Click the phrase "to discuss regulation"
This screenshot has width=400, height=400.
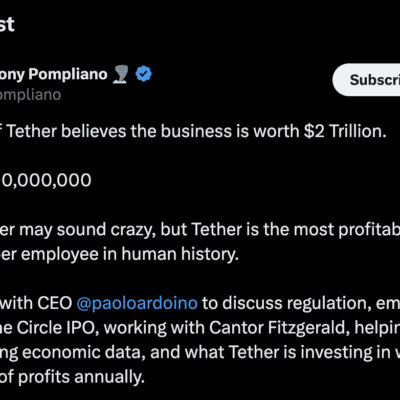click(287, 303)
